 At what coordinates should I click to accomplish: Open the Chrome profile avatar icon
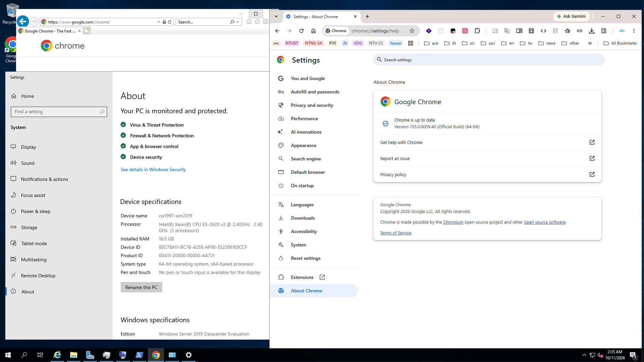pos(622,31)
